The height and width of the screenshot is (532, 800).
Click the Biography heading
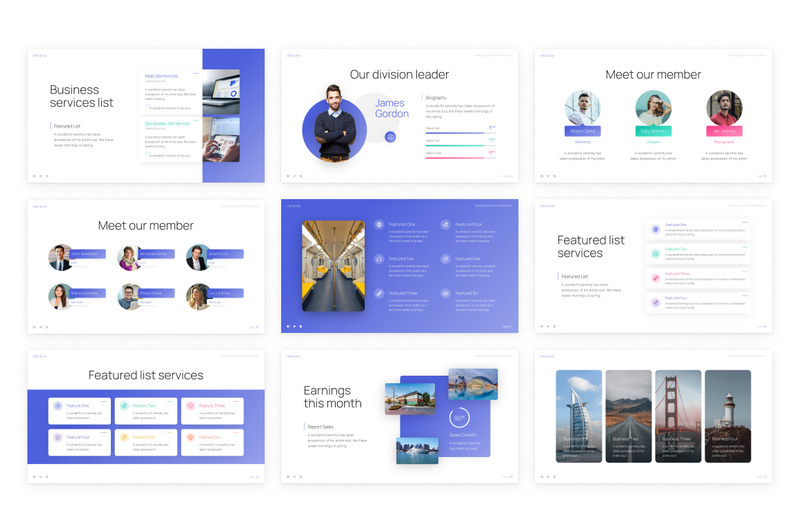436,97
